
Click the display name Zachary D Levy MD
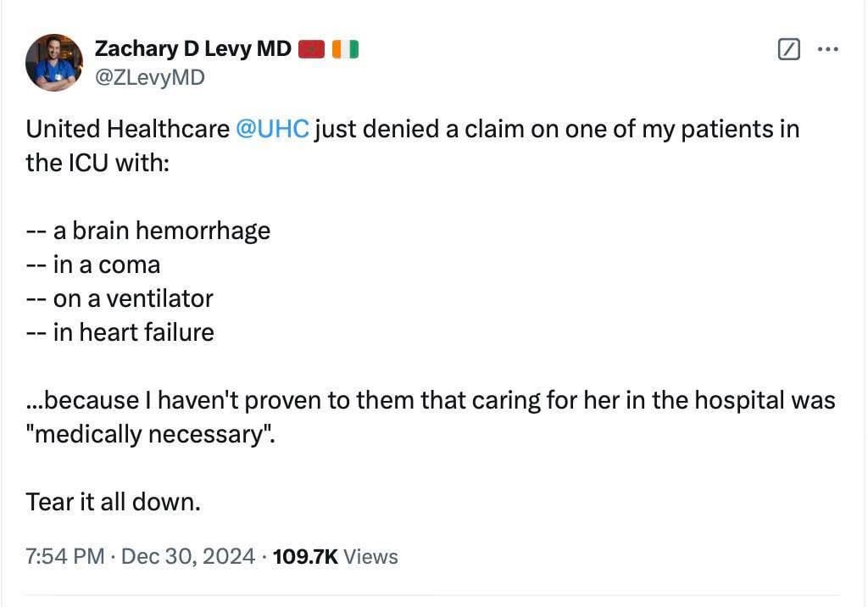(192, 49)
